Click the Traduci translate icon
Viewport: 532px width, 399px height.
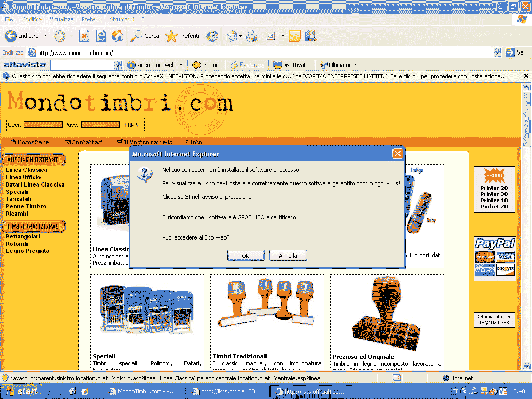(196, 65)
